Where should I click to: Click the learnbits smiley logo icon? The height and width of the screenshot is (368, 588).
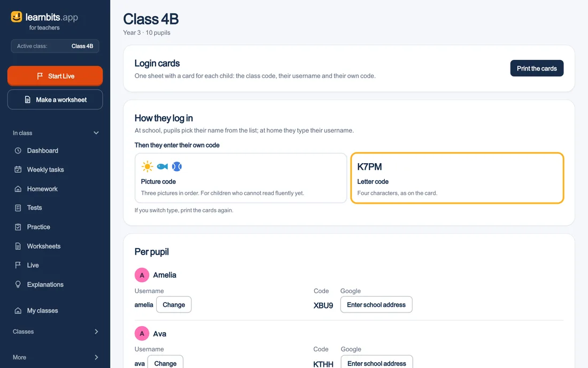(x=17, y=17)
